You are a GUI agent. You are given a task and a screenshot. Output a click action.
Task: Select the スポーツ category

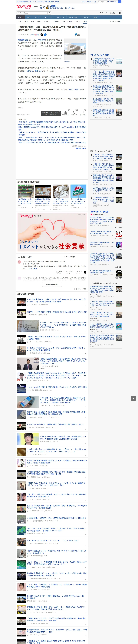(56, 22)
